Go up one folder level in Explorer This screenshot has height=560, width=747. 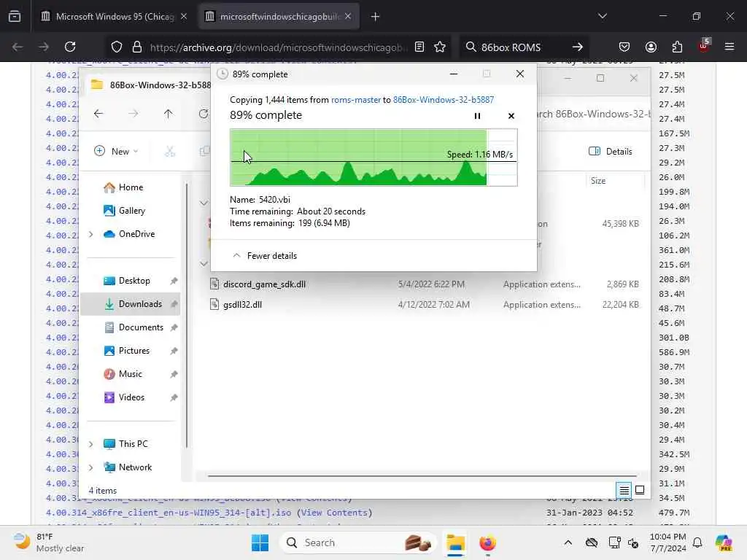click(x=169, y=114)
